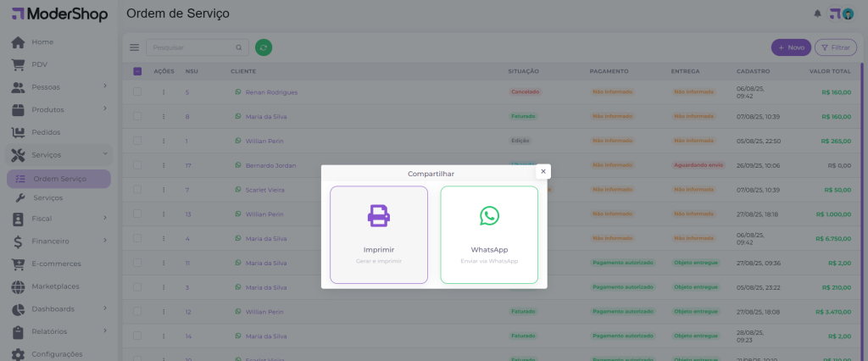Viewport: 868px width, 361px height.
Task: Click WhatsApp icon beside Renan Rodrigues
Action: tap(238, 92)
